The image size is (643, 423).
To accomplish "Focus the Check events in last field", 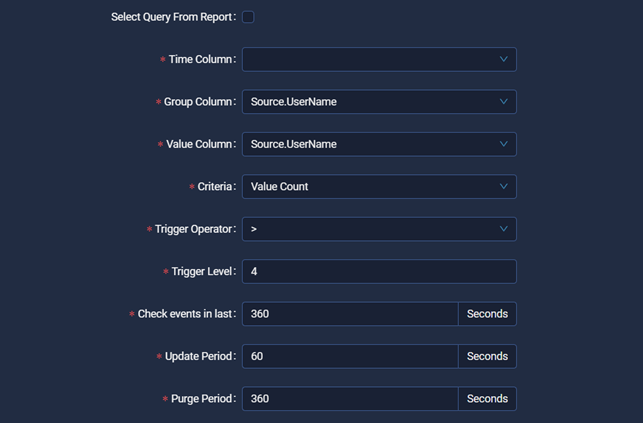I will pyautogui.click(x=349, y=314).
